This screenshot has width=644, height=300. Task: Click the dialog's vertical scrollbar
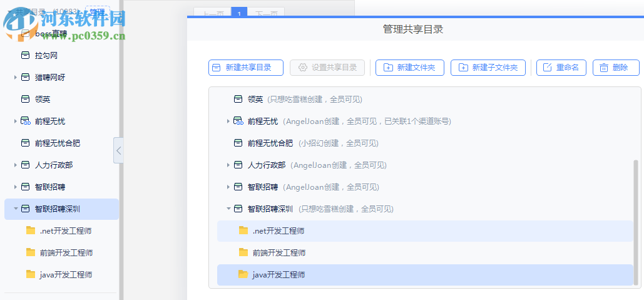coord(636,222)
